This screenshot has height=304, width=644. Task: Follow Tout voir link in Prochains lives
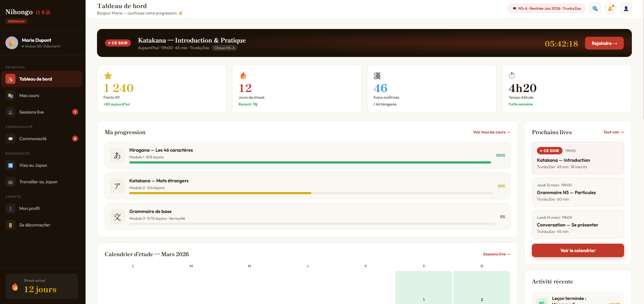pos(614,132)
